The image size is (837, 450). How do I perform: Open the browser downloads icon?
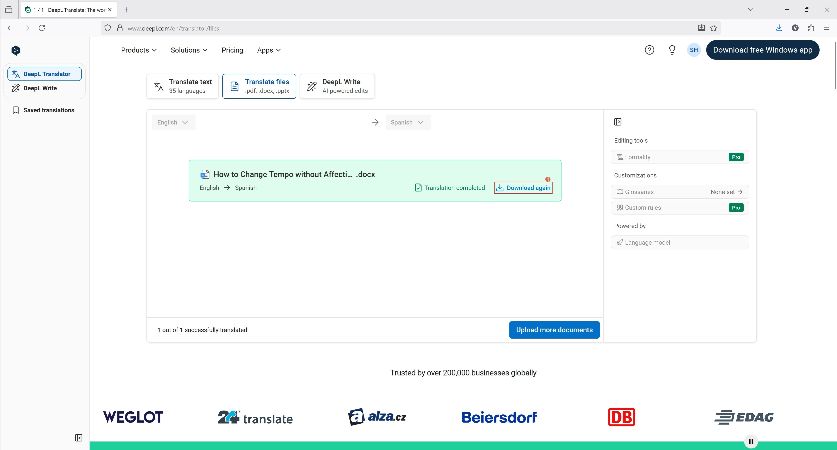click(x=779, y=28)
